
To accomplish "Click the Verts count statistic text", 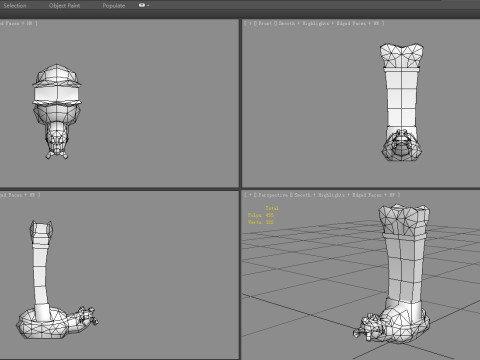I will coord(261,222).
